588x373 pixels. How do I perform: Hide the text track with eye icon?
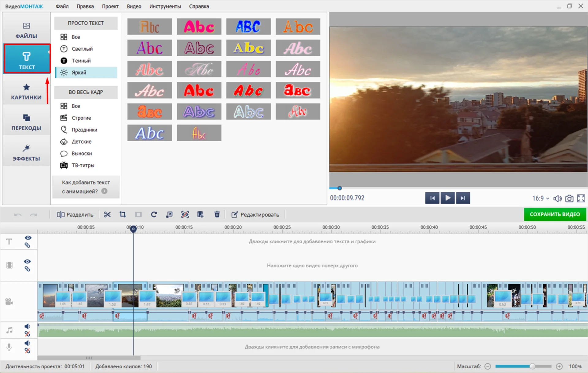tap(28, 238)
